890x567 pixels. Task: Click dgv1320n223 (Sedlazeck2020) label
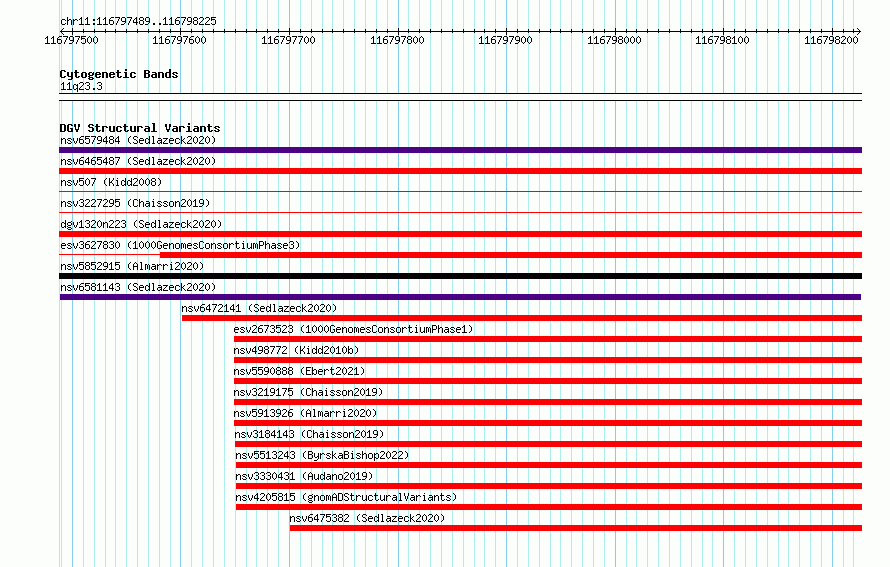pos(141,224)
